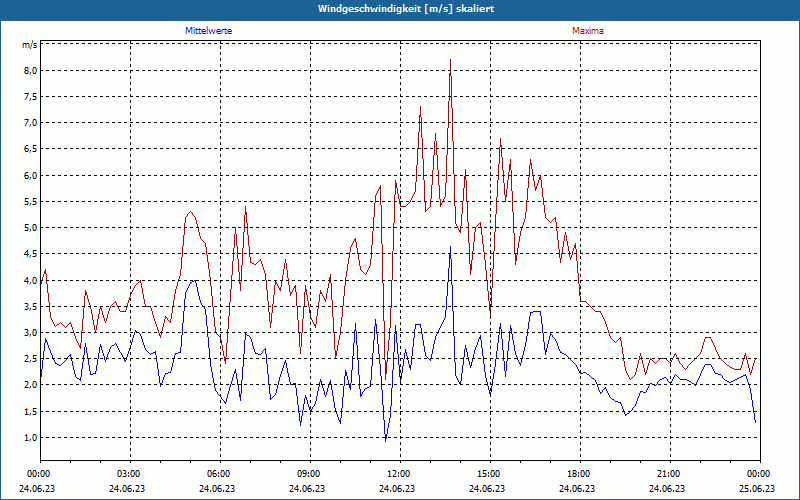Click the 1,5 y-axis value

[x=32, y=411]
